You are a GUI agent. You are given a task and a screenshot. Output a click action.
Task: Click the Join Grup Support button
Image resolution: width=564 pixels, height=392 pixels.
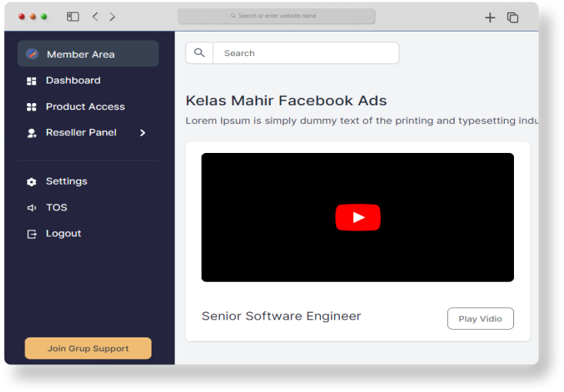pos(88,348)
